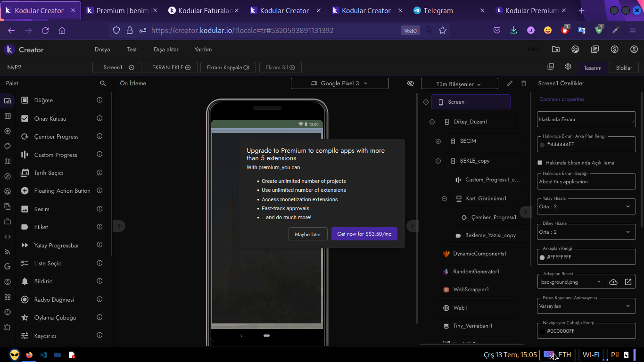This screenshot has height=362, width=644.
Task: Click the account profile icon in header
Action: tap(634, 49)
